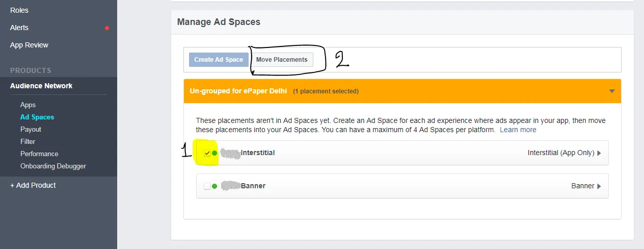Click green status dot beside Interstitial placement

214,153
